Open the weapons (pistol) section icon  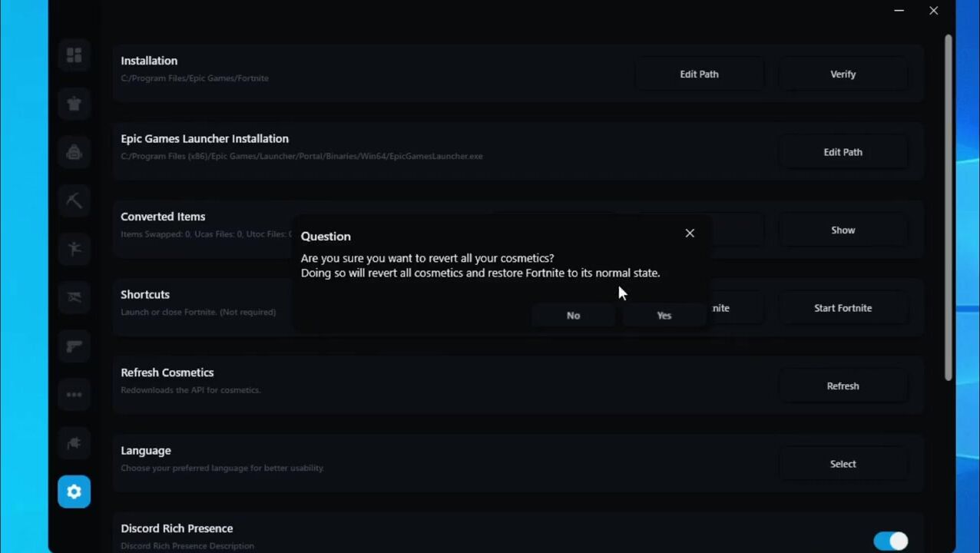pyautogui.click(x=74, y=346)
